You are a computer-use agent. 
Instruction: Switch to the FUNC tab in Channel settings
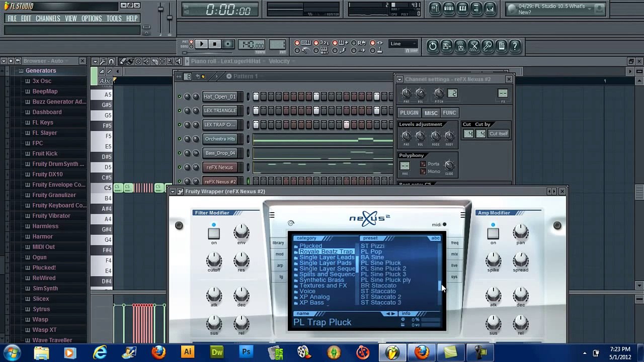[449, 113]
